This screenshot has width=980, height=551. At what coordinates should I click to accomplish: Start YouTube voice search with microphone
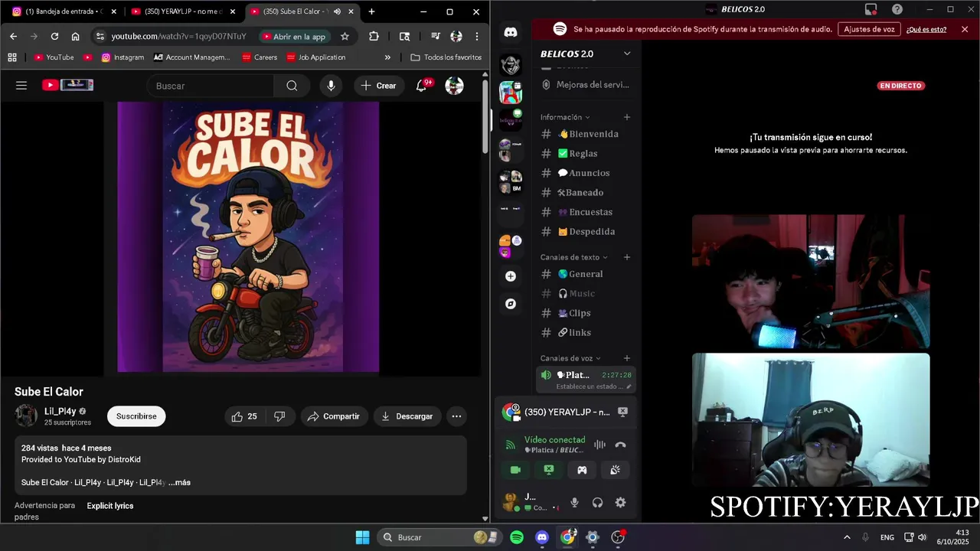[331, 86]
